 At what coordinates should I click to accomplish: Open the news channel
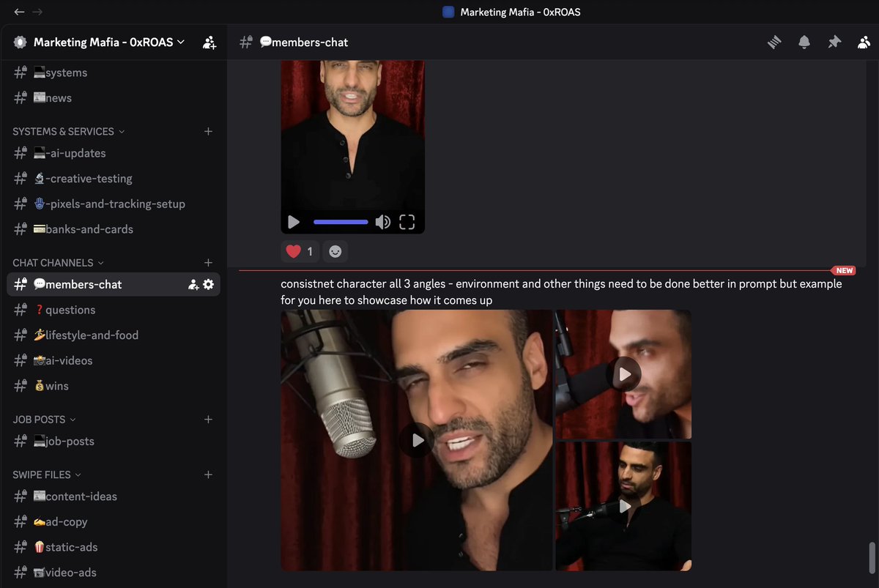(x=114, y=98)
